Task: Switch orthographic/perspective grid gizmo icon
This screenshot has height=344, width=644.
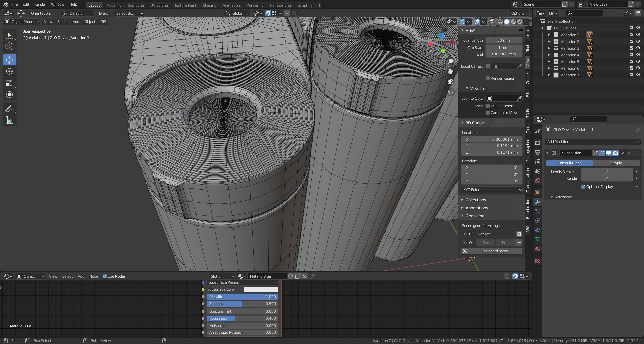Action: point(450,92)
